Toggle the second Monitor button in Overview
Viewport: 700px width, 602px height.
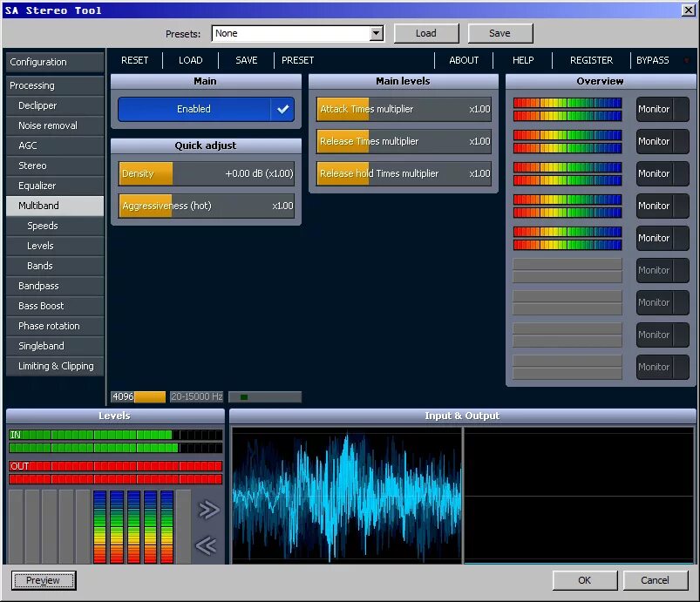[x=663, y=141]
